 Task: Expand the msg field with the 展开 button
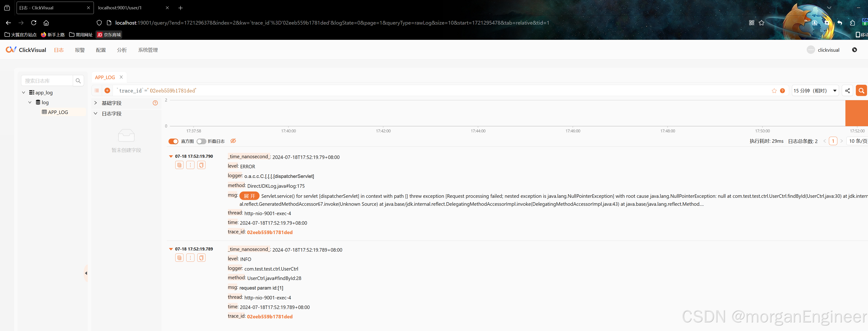click(x=249, y=196)
